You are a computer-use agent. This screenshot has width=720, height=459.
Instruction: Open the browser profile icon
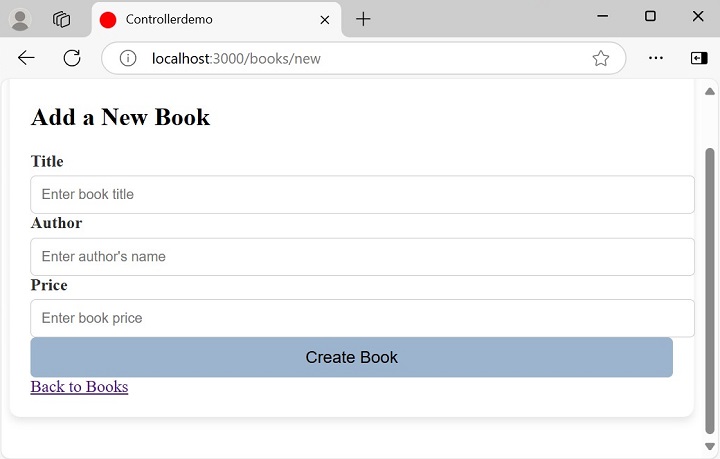click(x=20, y=19)
